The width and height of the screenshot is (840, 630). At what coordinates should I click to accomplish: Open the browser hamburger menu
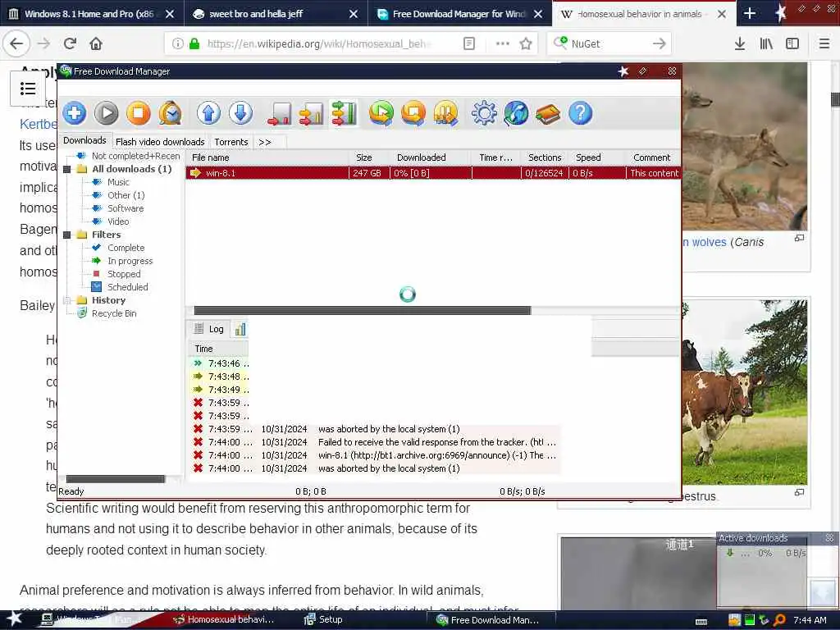pyautogui.click(x=824, y=43)
